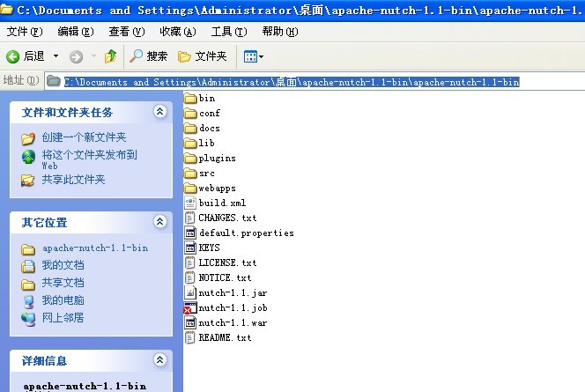Select the plugins folder icon
The image size is (585, 392).
[x=190, y=159]
